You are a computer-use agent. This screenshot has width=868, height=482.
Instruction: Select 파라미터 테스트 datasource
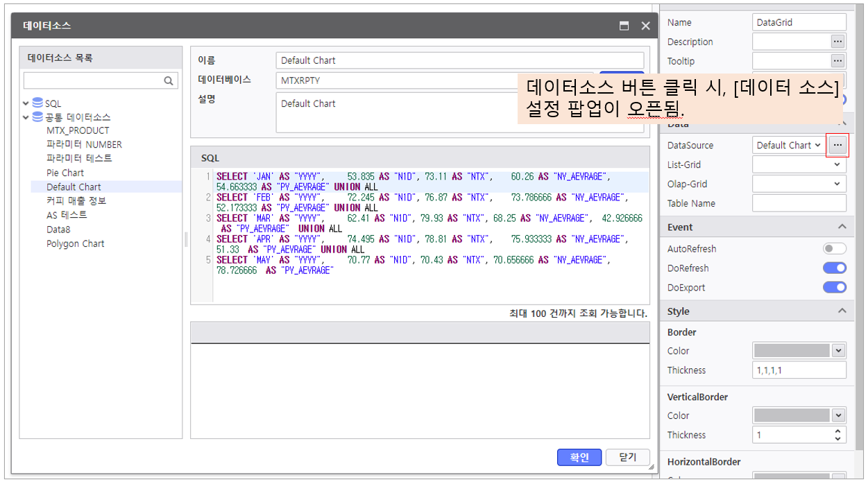pos(79,158)
